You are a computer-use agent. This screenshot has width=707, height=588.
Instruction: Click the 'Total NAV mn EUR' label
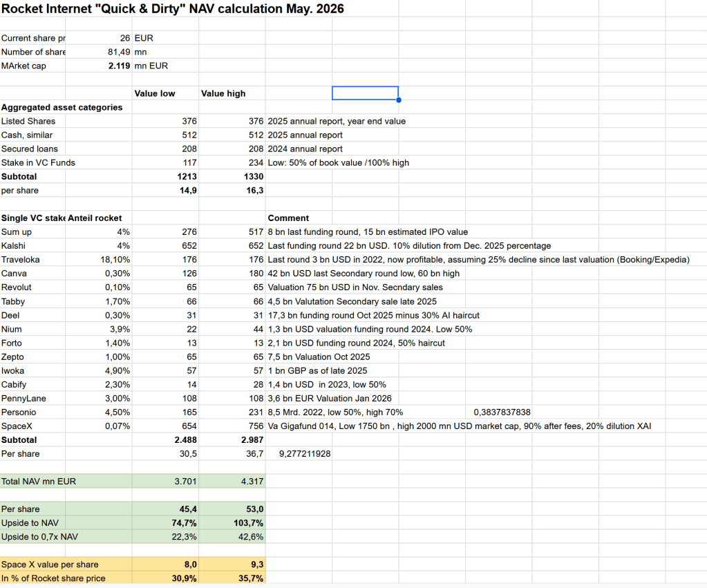(38, 482)
